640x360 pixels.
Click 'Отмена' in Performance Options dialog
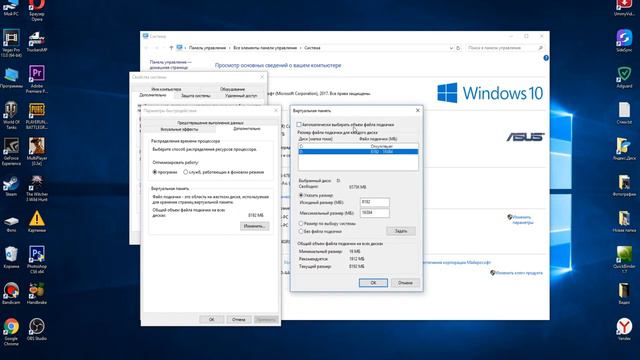coord(238,320)
